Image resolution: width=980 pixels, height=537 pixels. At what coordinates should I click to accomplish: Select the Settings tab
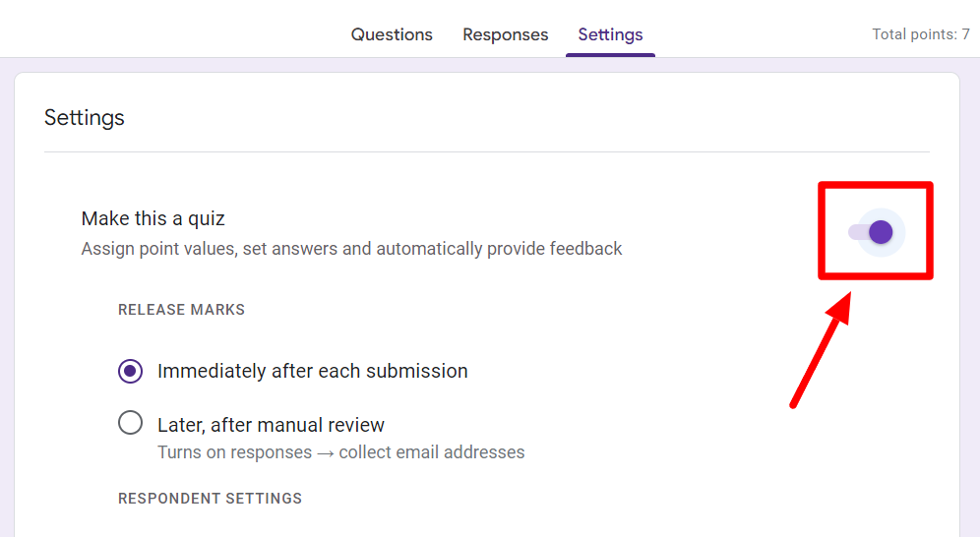pyautogui.click(x=610, y=34)
